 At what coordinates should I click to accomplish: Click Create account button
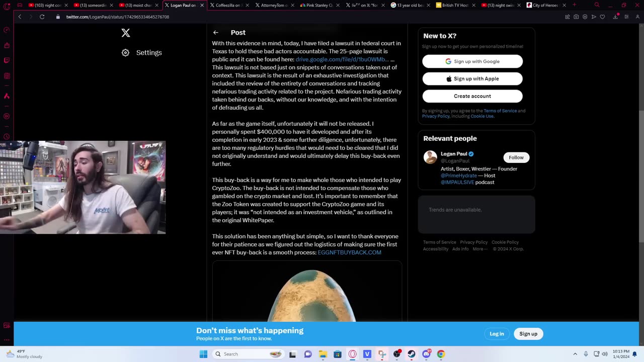pos(472,96)
